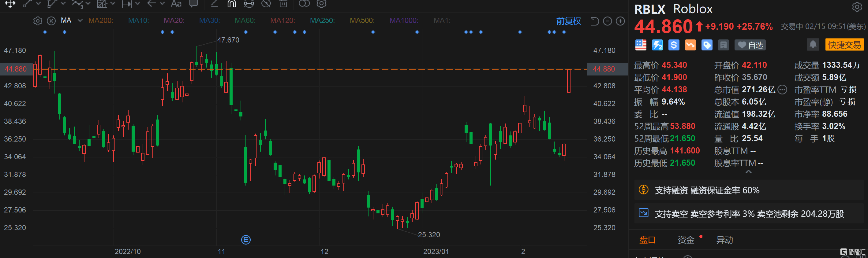Click the orange short-selling trend icon
Viewport: 868px width, 258px height.
point(690,45)
